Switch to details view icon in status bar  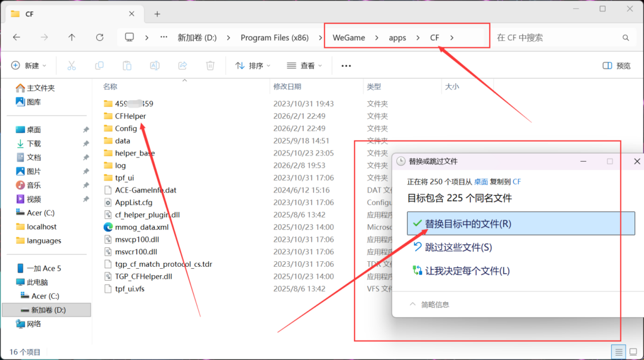coord(619,352)
